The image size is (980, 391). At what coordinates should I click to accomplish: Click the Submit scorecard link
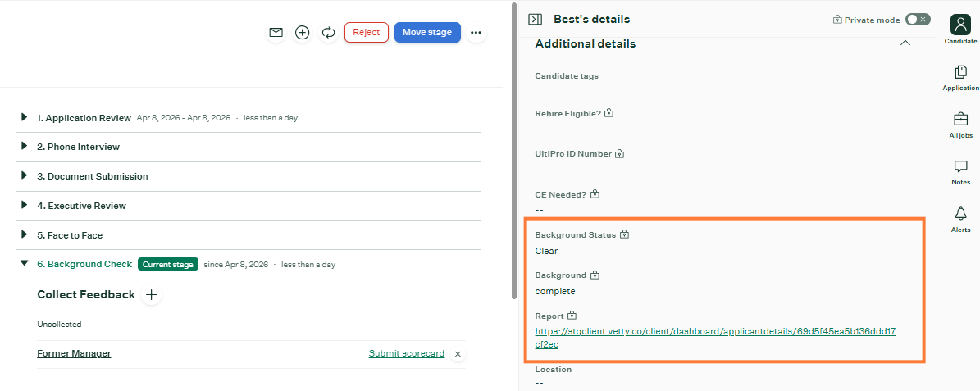[x=407, y=353]
